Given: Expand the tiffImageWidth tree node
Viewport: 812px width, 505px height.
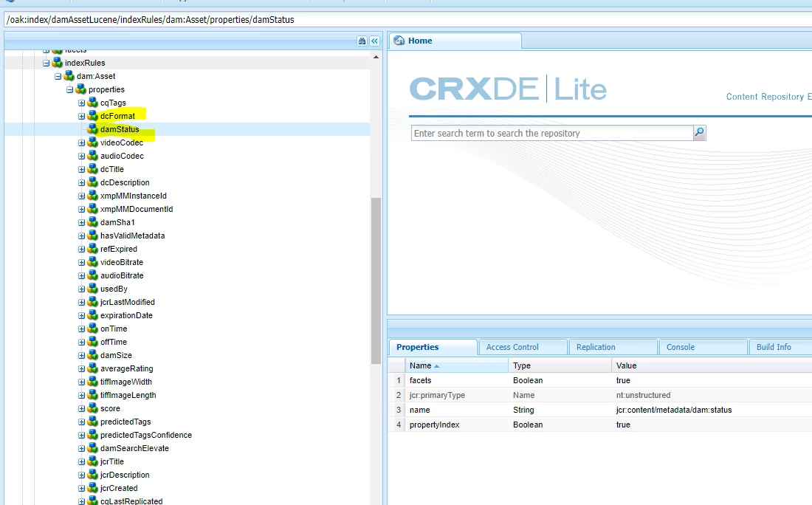Looking at the screenshot, I should coord(81,382).
